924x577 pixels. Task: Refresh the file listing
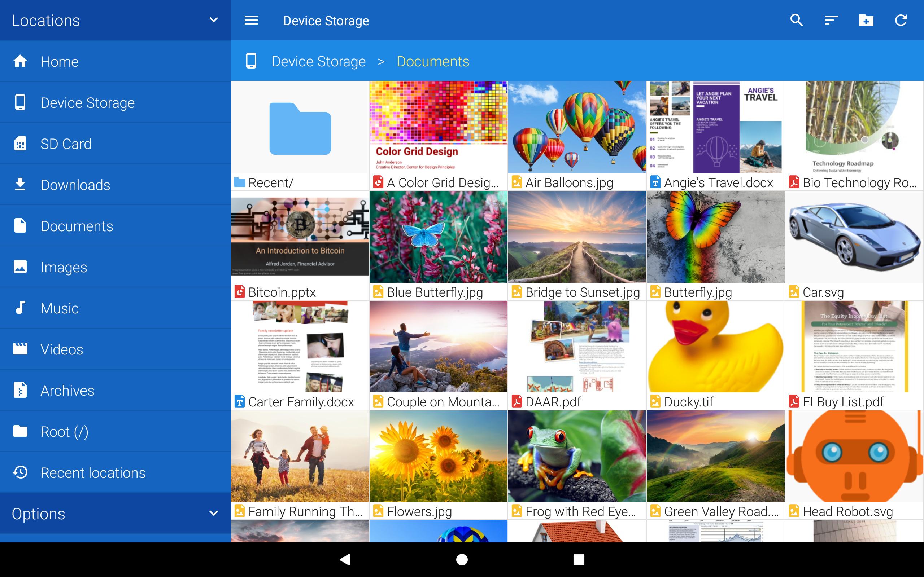(901, 20)
